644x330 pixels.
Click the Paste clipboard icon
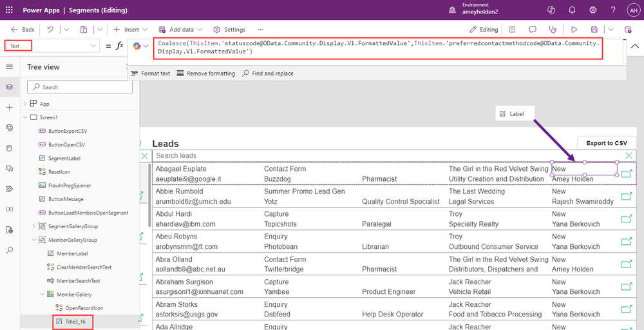[x=84, y=30]
